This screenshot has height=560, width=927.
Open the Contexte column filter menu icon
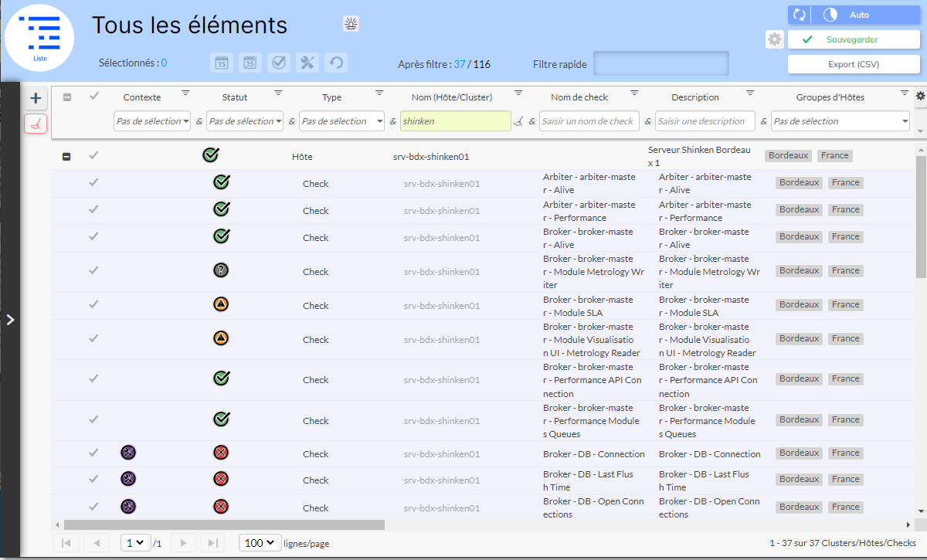coord(185,93)
